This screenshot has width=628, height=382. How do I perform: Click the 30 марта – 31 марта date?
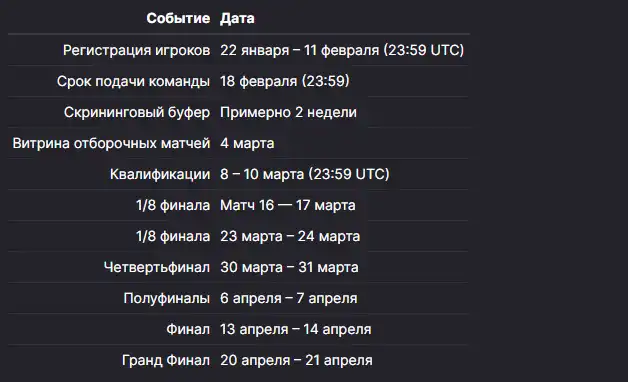coord(289,267)
